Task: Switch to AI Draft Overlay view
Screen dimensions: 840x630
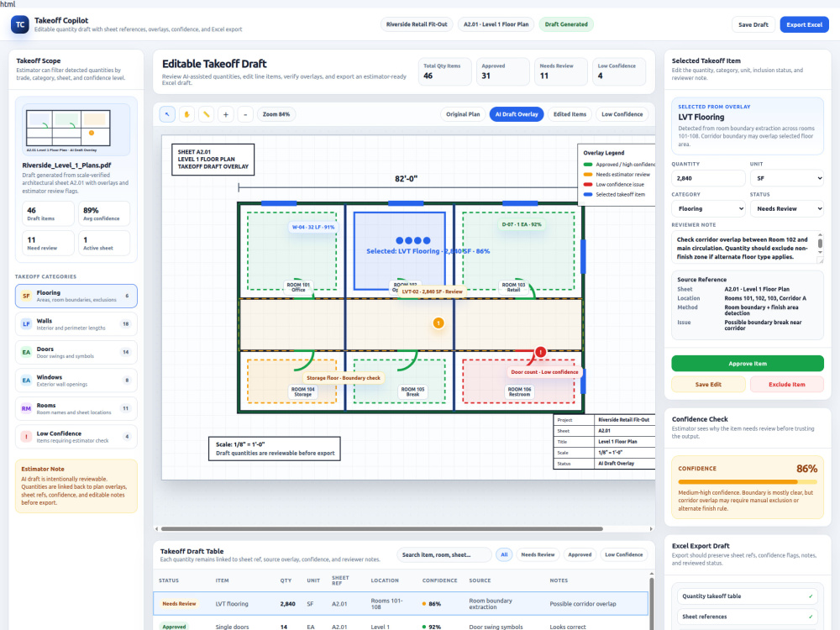Action: pos(517,114)
